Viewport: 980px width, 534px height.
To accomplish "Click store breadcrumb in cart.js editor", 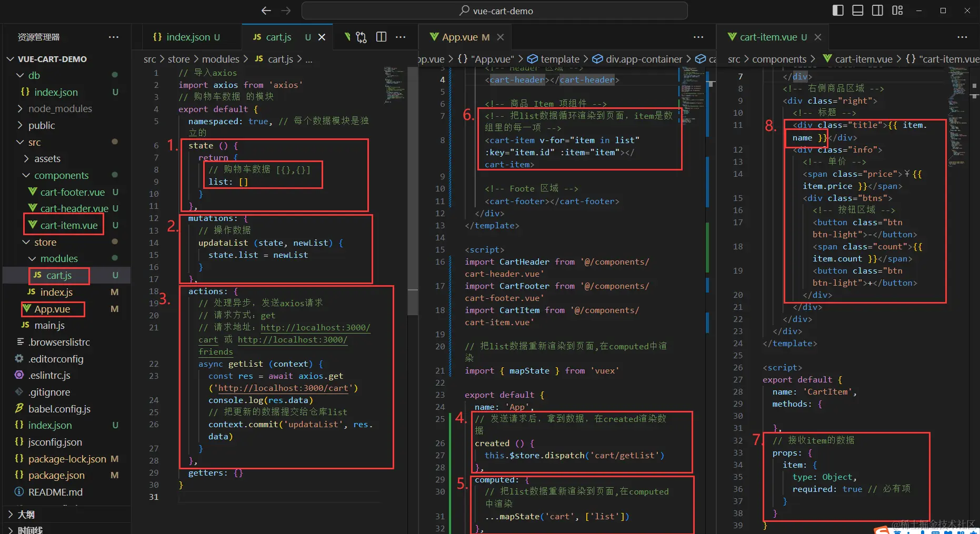I will tap(178, 59).
